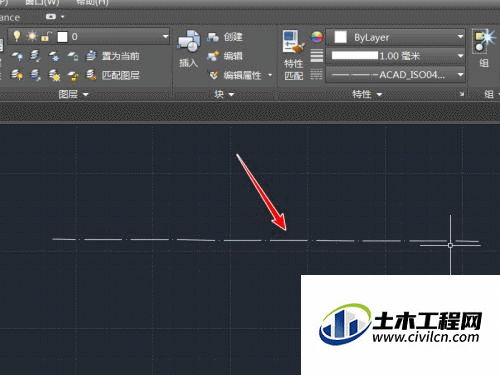
Task: Open the 编辑属性 dropdown arrow
Action: pyautogui.click(x=270, y=75)
